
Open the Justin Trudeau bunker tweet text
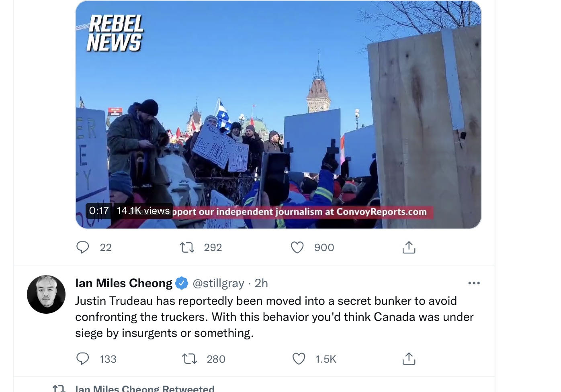(x=274, y=317)
